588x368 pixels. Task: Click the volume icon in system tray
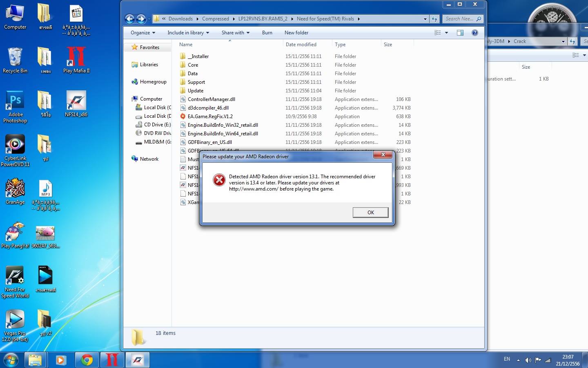528,360
